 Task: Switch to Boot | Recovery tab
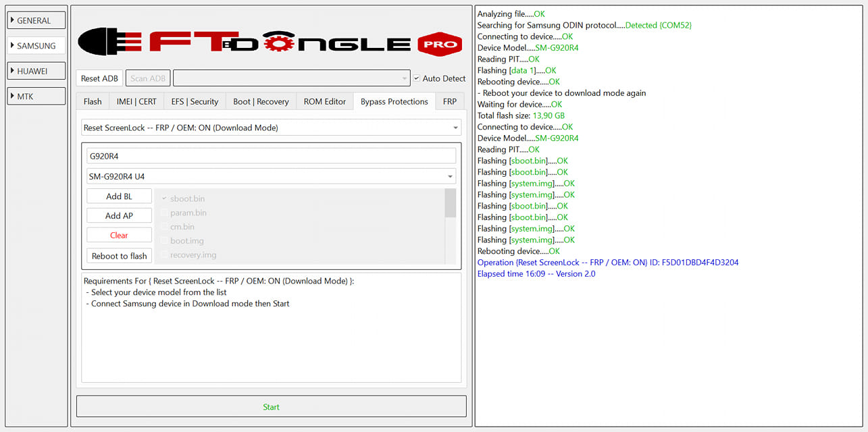(x=261, y=101)
